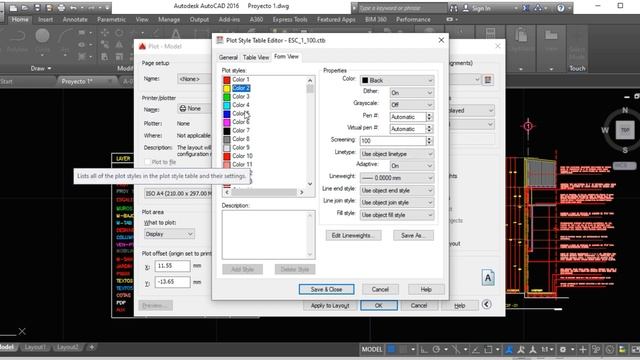Toggle snap mode in the status bar
The height and width of the screenshot is (360, 640).
click(x=404, y=349)
